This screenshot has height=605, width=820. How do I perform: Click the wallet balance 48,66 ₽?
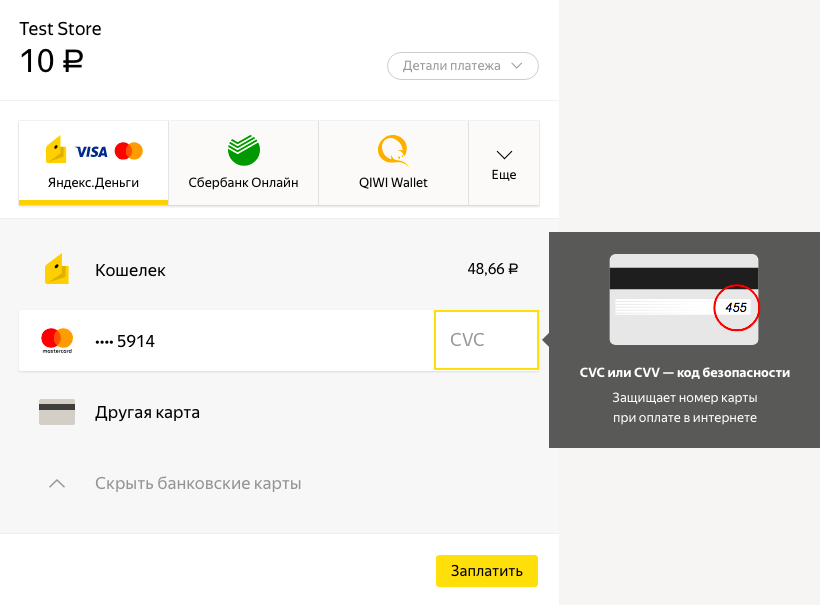click(493, 269)
